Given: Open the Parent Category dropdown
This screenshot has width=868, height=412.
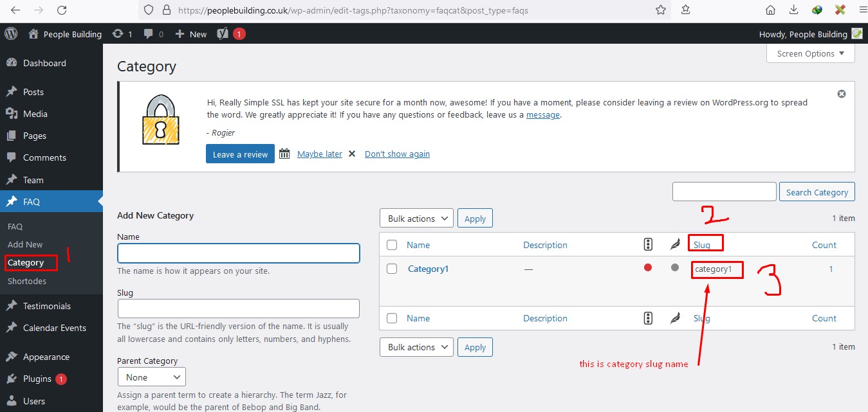Looking at the screenshot, I should click(152, 377).
